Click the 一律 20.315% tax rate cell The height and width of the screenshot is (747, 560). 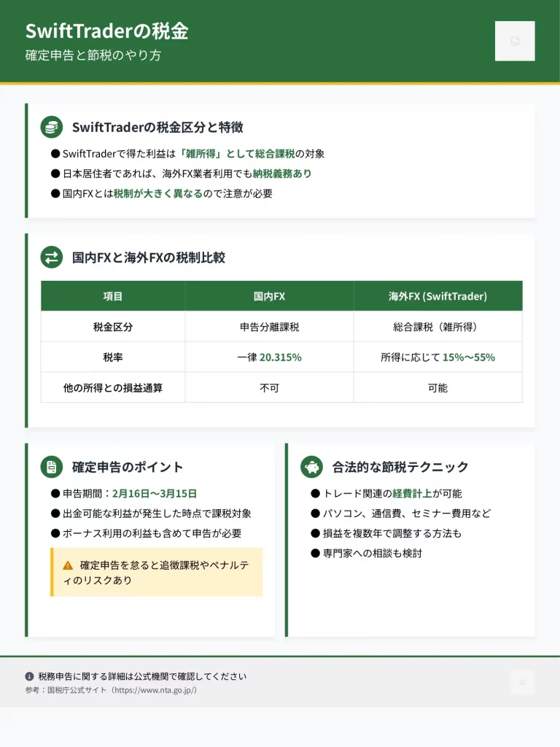269,357
